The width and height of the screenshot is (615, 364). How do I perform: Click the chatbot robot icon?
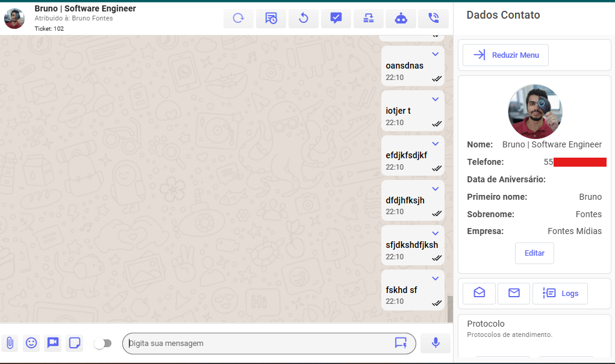(x=401, y=19)
